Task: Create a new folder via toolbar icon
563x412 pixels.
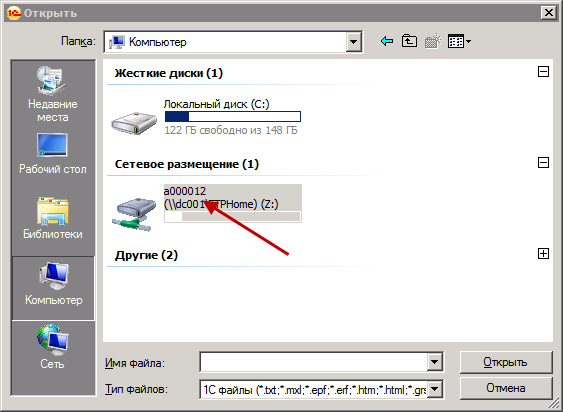Action: (x=432, y=42)
